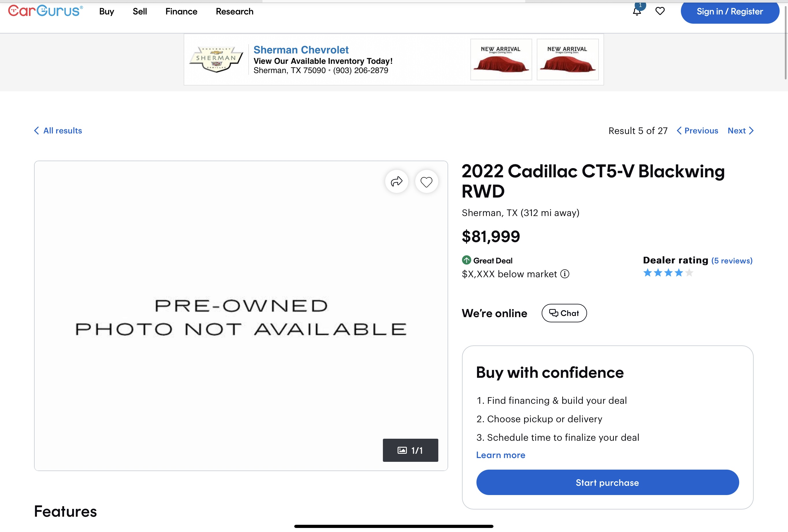Save this Cadillac with the heart icon

(x=426, y=181)
